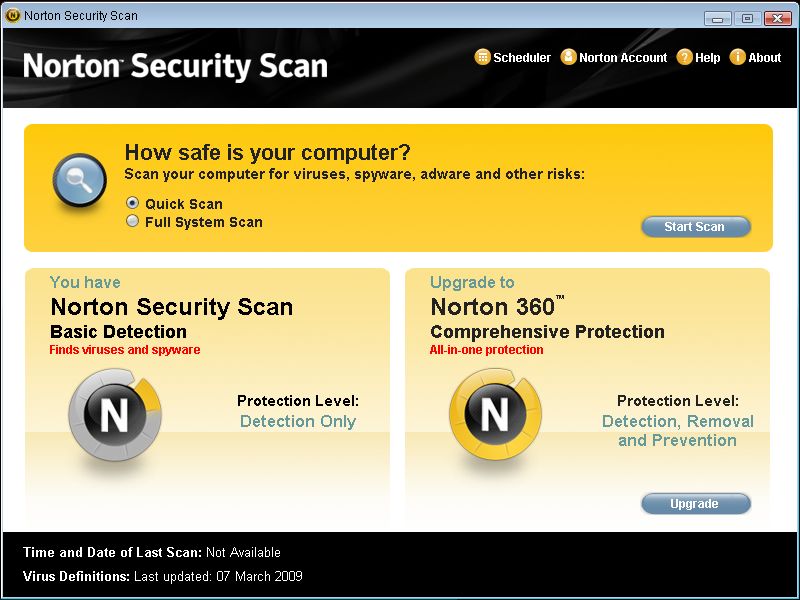
Task: Maximize the Norton Security Scan window
Action: click(x=747, y=19)
